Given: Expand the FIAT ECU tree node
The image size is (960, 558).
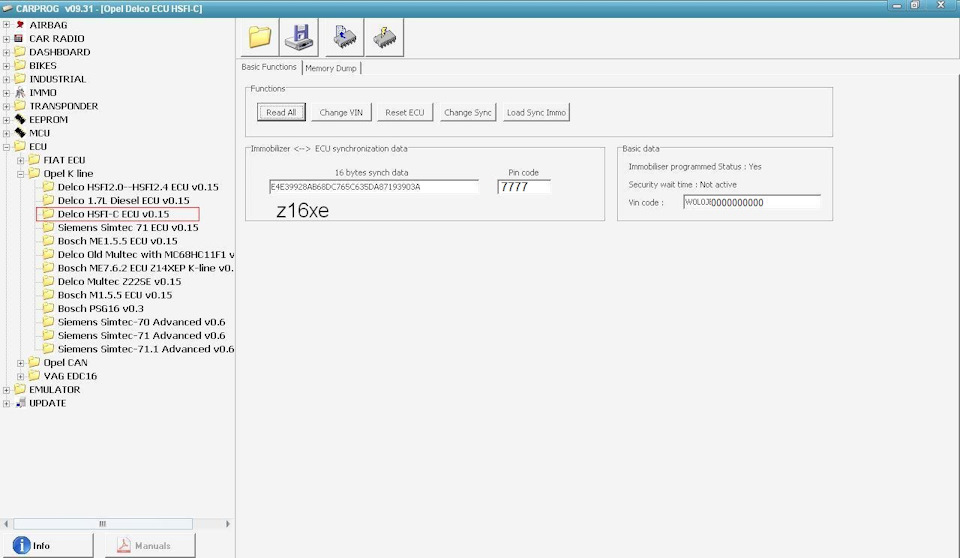Looking at the screenshot, I should click(x=21, y=160).
